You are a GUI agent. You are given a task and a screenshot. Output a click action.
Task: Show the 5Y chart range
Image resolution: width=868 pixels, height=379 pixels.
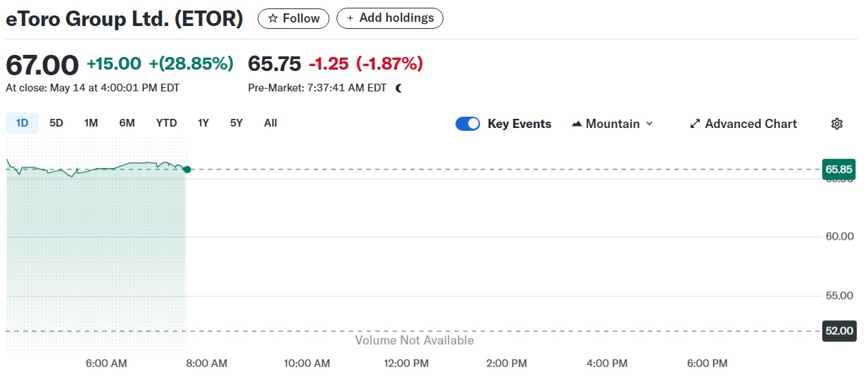point(237,123)
